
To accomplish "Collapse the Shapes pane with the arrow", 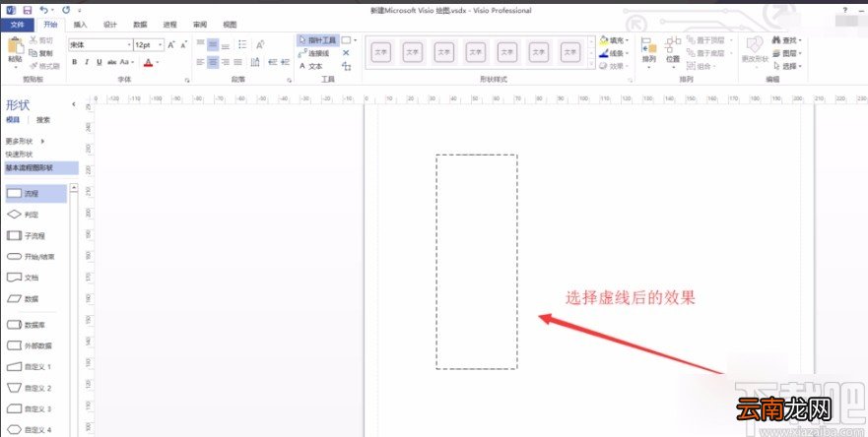I will pos(74,104).
